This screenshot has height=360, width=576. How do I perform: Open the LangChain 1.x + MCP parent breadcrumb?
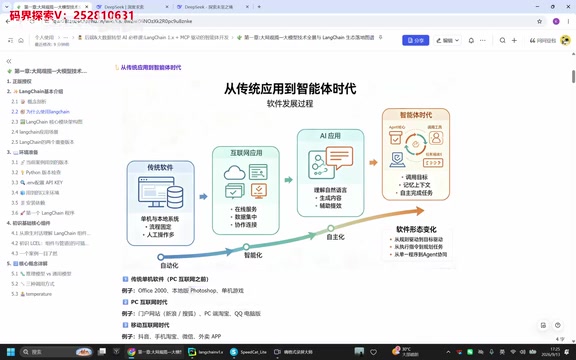coord(154,37)
